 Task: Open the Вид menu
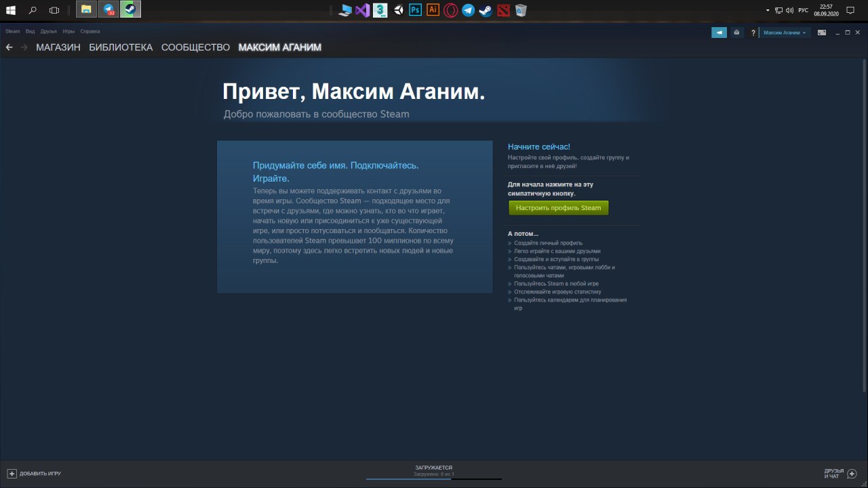pos(31,31)
